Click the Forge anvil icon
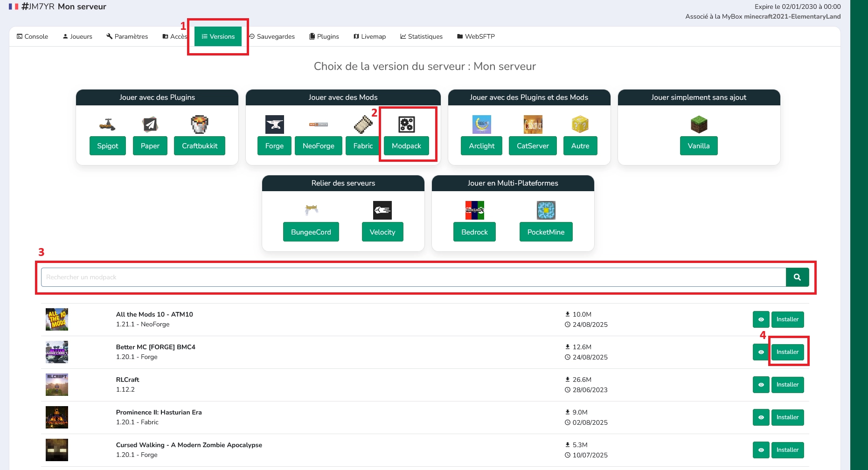This screenshot has width=868, height=470. [x=274, y=124]
